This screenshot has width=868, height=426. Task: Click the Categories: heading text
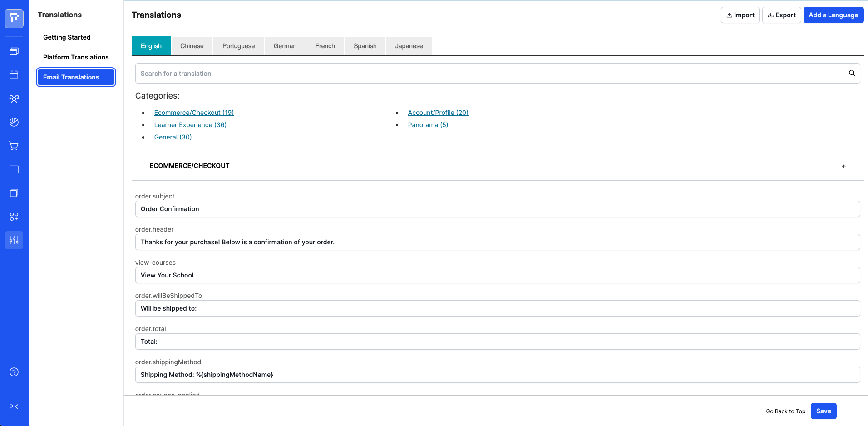(x=157, y=96)
